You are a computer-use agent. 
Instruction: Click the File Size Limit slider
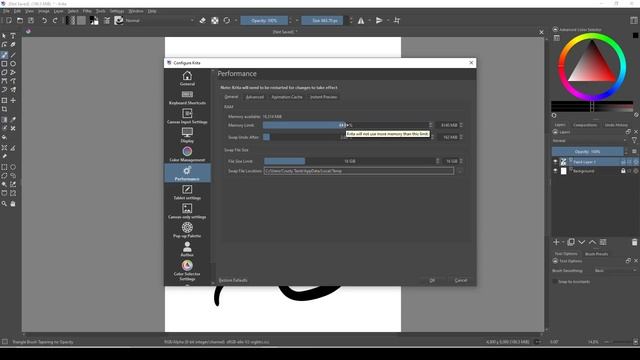[x=351, y=161]
